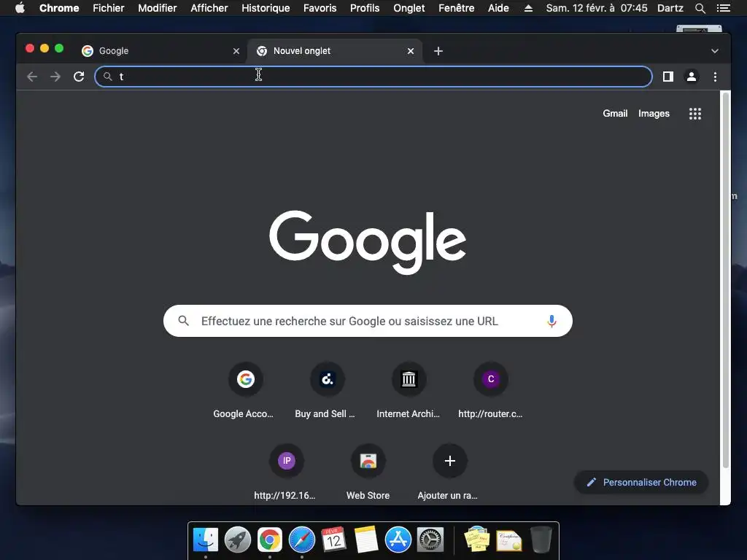Start voice search with the microphone icon
The width and height of the screenshot is (747, 560).
click(551, 321)
